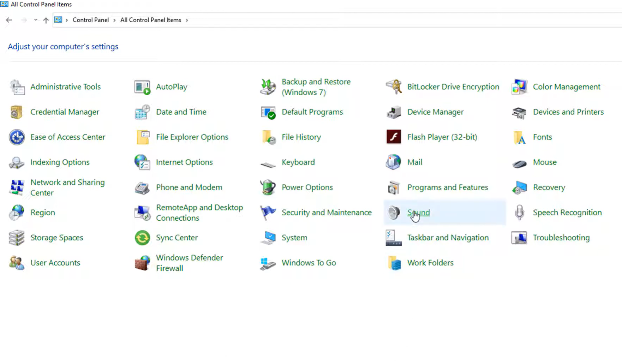622x364 pixels.
Task: Open the Sound speaker icon
Action: click(393, 213)
